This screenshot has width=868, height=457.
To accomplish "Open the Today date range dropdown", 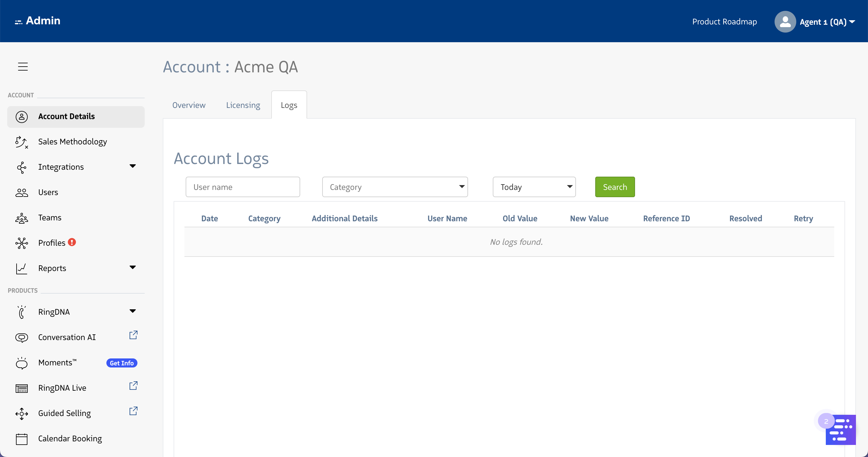I will pos(534,187).
